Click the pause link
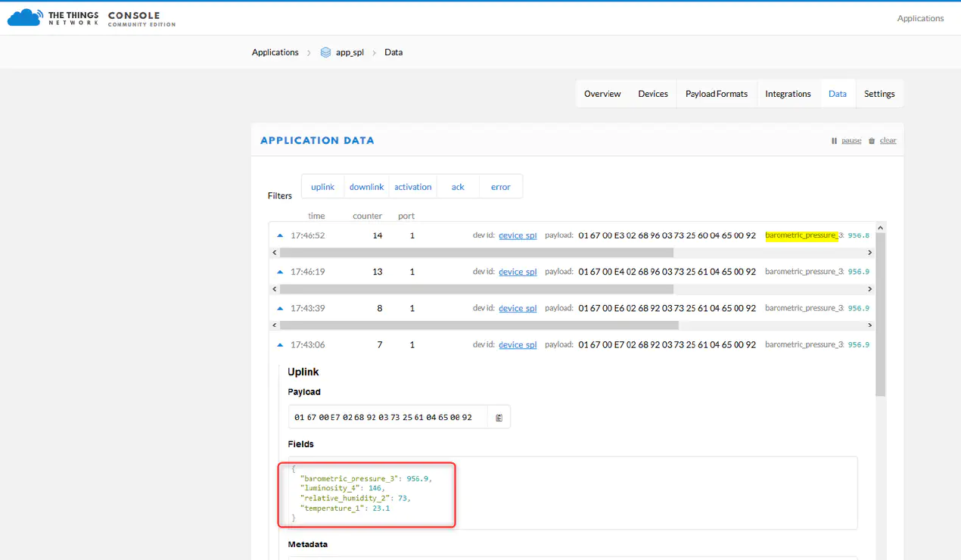961x560 pixels. pos(851,141)
